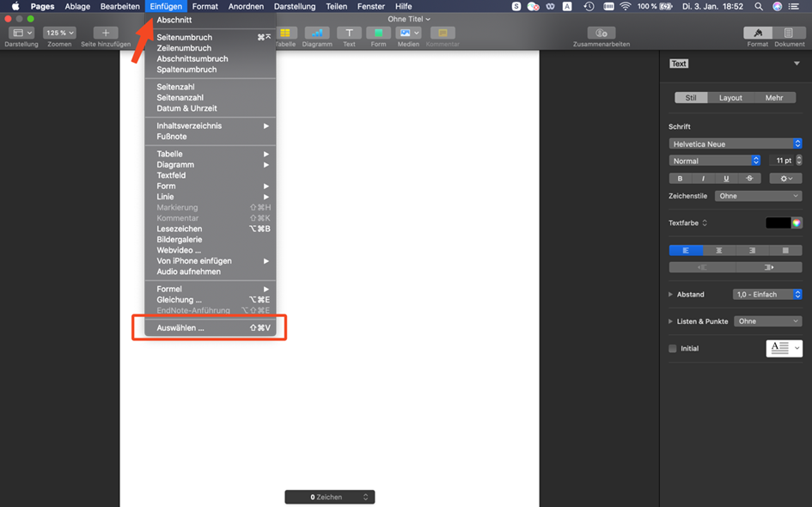The height and width of the screenshot is (507, 812).
Task: Open the color wheel picker for Textfarbe
Action: point(797,223)
